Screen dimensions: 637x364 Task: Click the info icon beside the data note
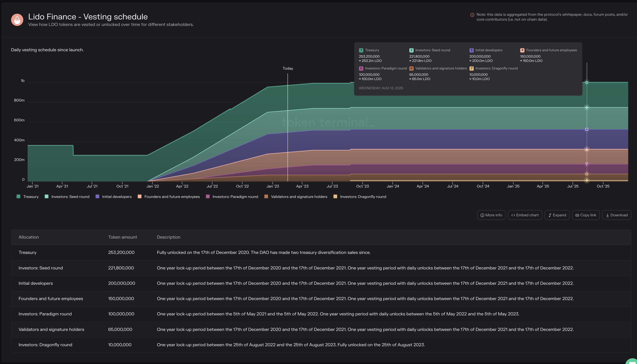point(472,15)
